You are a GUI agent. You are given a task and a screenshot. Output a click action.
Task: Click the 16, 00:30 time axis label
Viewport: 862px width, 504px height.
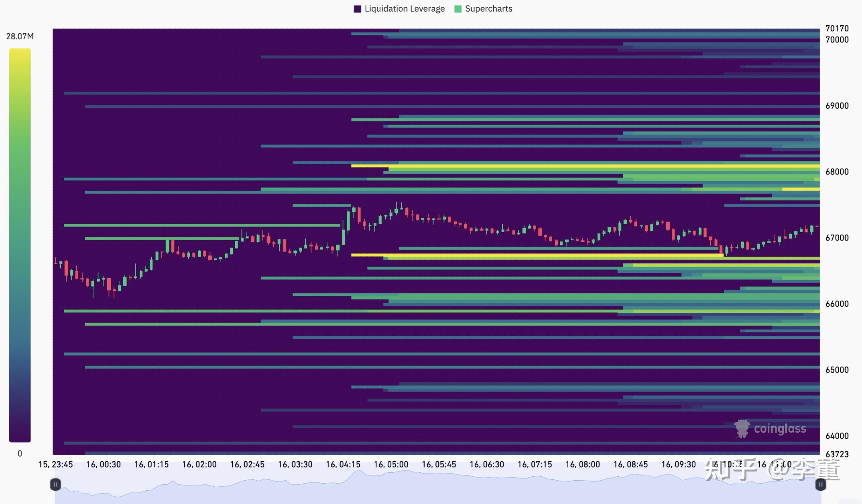104,464
